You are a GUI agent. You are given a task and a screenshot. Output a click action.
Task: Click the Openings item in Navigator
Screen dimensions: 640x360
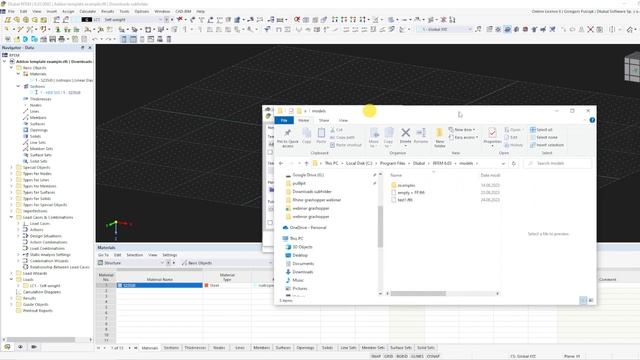(38, 130)
